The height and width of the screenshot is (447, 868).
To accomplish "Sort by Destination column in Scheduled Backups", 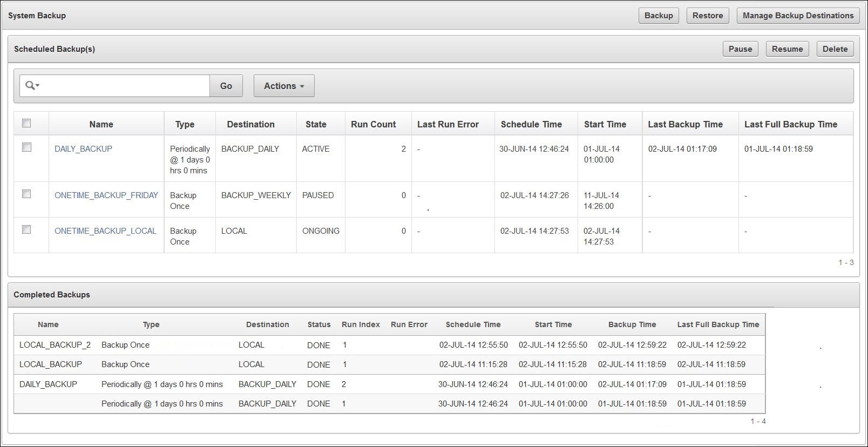I will pos(250,124).
